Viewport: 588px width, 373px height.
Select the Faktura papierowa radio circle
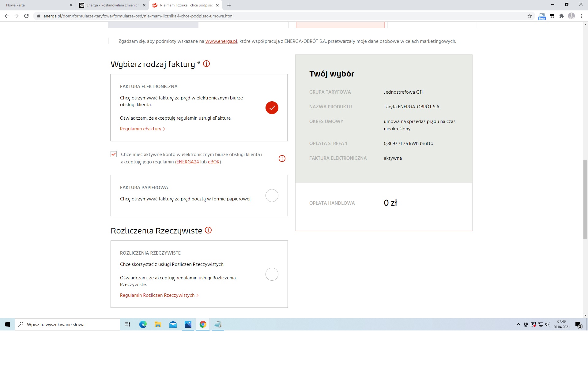[272, 196]
